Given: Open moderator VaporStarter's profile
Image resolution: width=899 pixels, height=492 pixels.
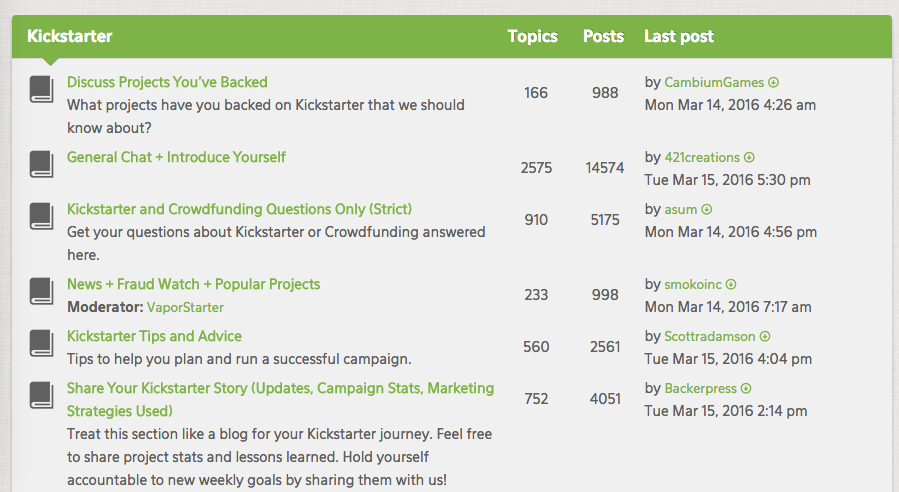Looking at the screenshot, I should tap(185, 307).
